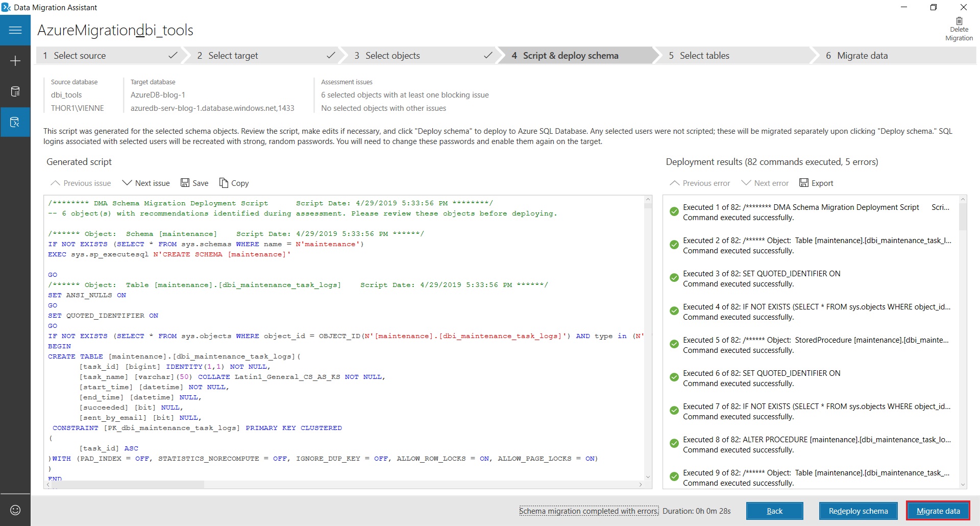Click source server 'THOR1\VIENNE' text

coord(78,108)
